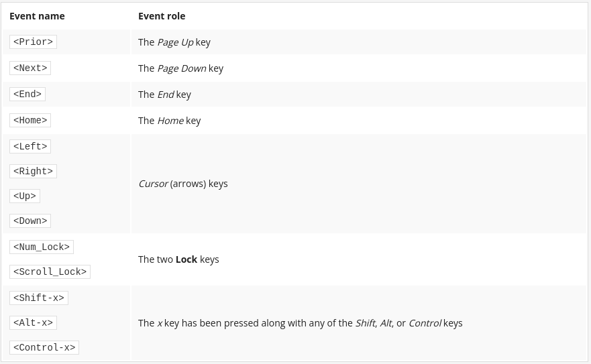The height and width of the screenshot is (364, 591).
Task: Click the Event role column header
Action: tap(162, 16)
